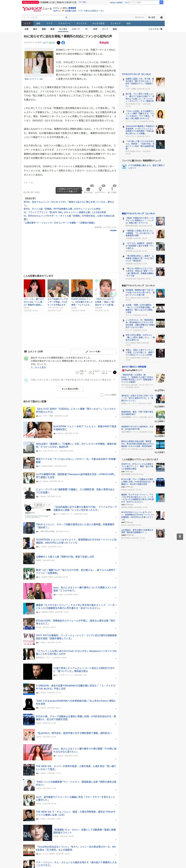Click the ログイン link

(57, 11)
